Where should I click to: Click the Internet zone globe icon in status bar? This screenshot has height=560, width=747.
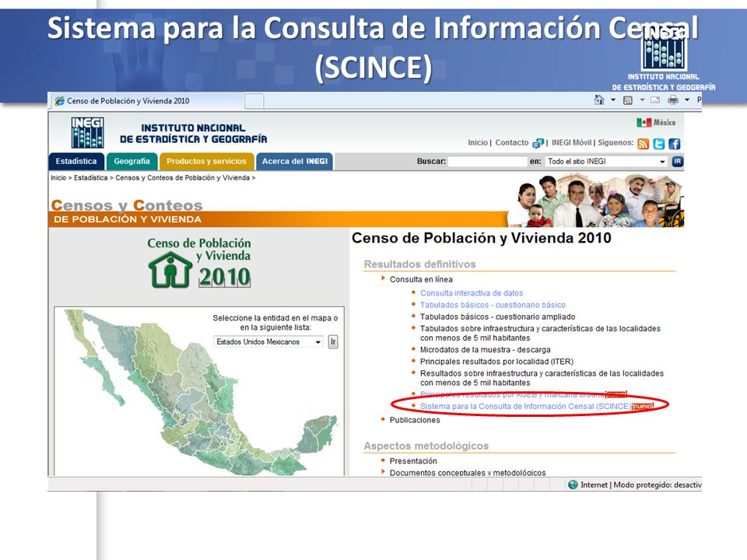573,485
